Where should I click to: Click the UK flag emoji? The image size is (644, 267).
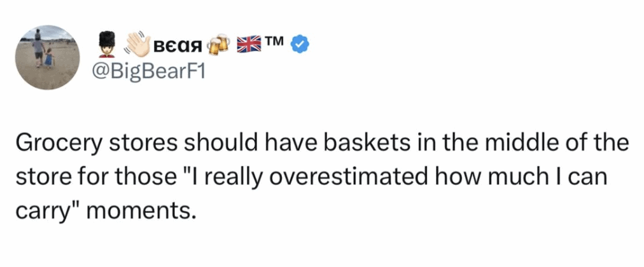[x=249, y=44]
